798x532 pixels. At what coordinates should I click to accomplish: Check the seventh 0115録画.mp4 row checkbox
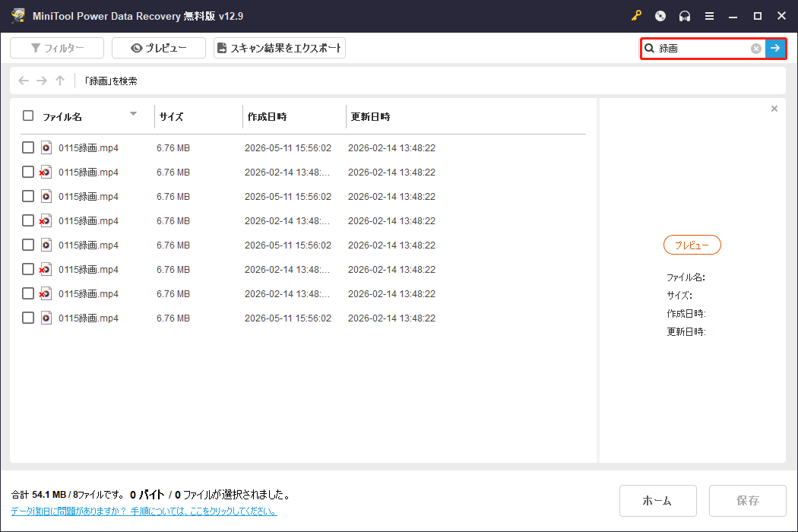pyautogui.click(x=28, y=294)
